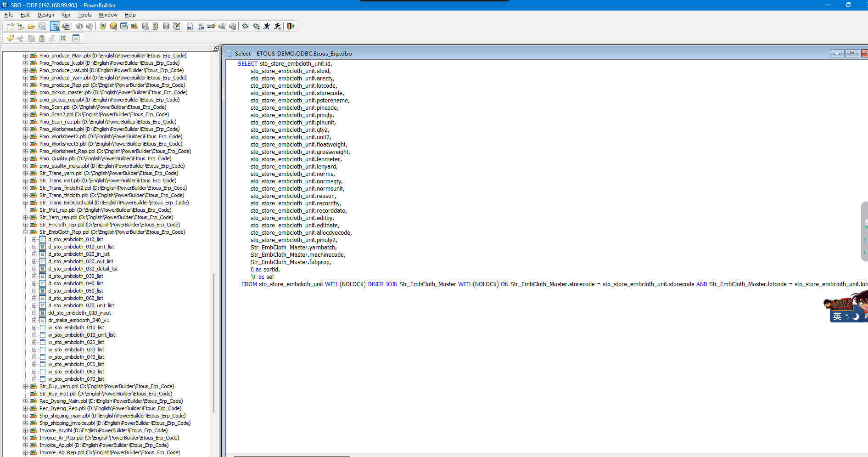868x457 pixels.
Task: Click the sto_store_embcloth_unit.grossweight line
Action: pyautogui.click(x=300, y=152)
